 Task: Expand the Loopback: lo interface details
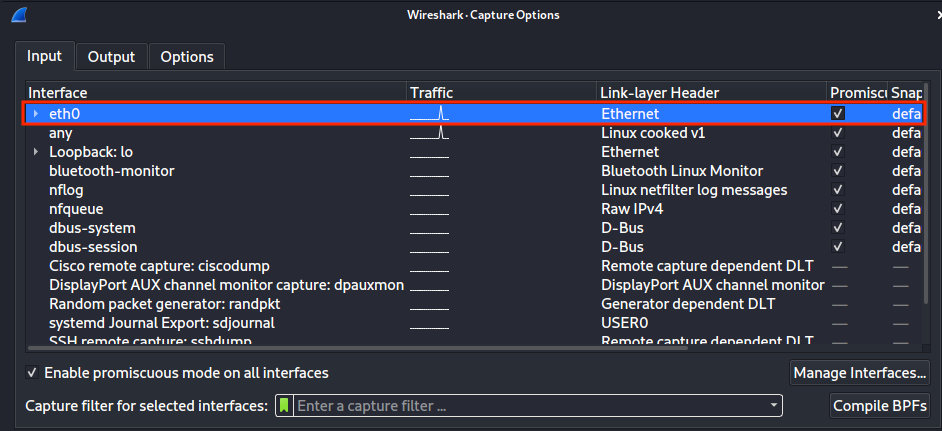coord(36,152)
